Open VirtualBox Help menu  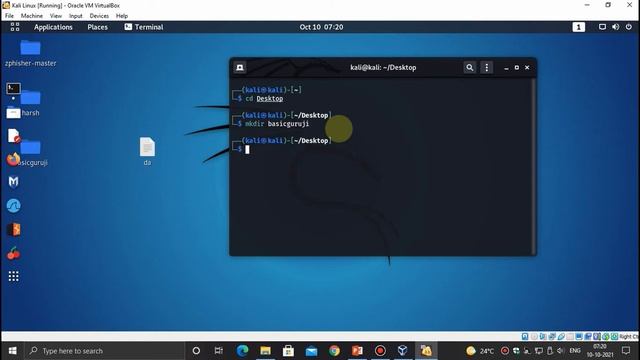coord(122,16)
